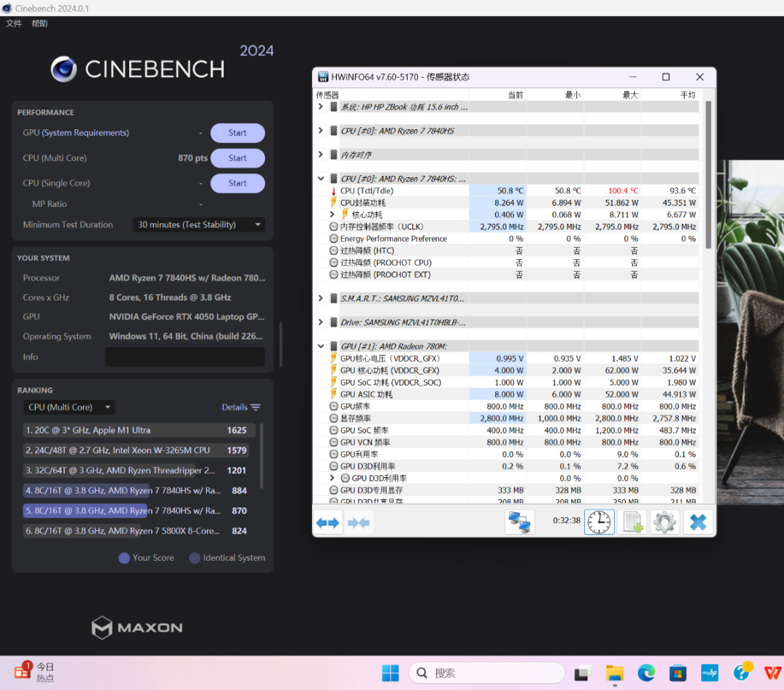The height and width of the screenshot is (690, 784).
Task: Click the GPU利用率 sensor circle icon
Action: [333, 455]
